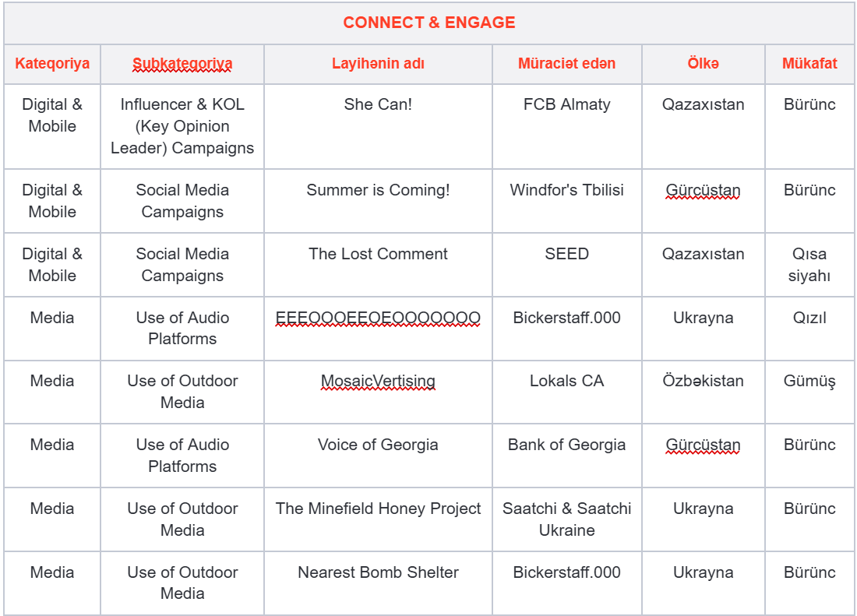857x616 pixels.
Task: Select the MosaicVertising project name
Action: 378,381
